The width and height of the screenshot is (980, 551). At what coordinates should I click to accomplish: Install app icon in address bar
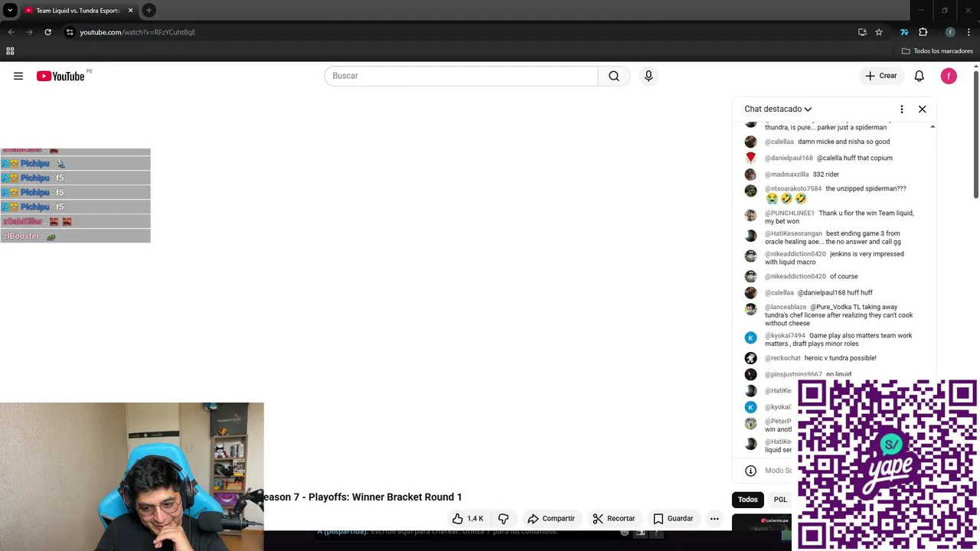pyautogui.click(x=862, y=32)
